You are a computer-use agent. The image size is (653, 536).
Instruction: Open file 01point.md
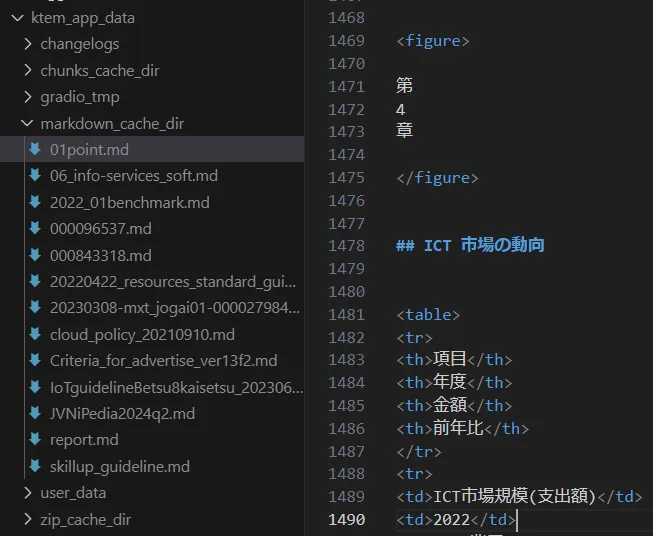point(89,150)
